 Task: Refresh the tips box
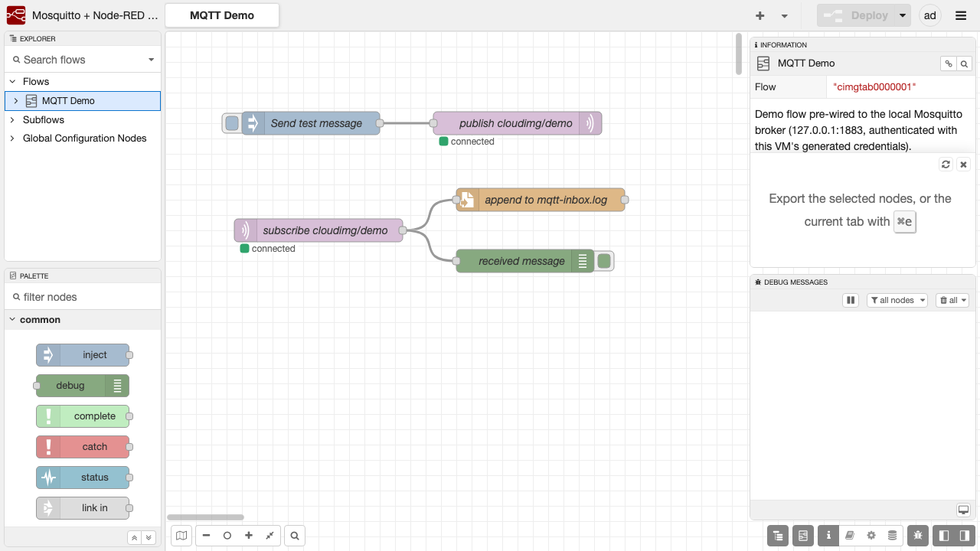pos(946,165)
